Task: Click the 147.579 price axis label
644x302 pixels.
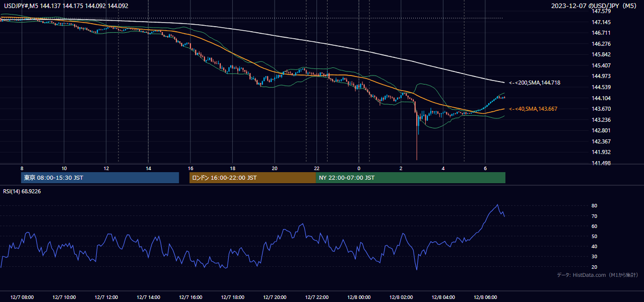Action: pos(601,11)
